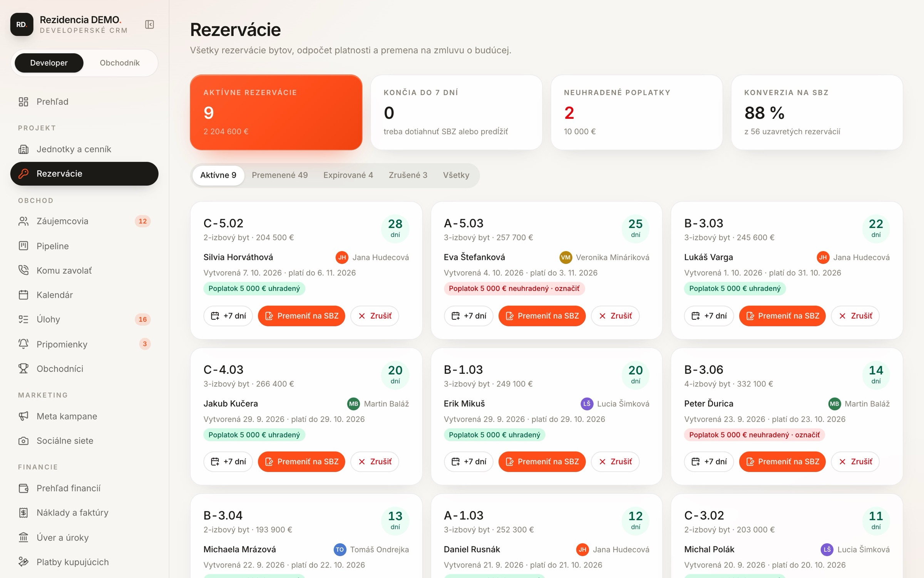
Task: Click Rezervácie in sidebar navigation
Action: pyautogui.click(x=84, y=173)
